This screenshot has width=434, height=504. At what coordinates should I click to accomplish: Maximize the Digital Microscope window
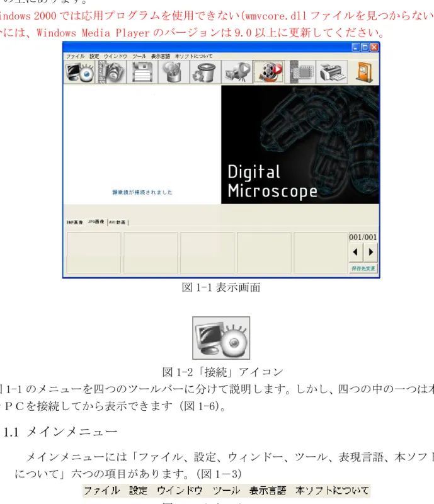tap(365, 47)
